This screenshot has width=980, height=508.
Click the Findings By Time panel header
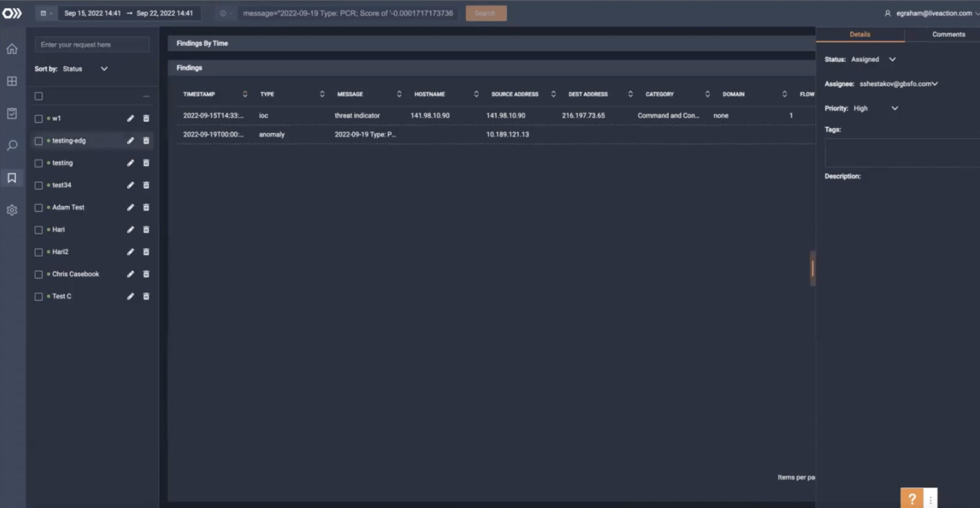(491, 44)
